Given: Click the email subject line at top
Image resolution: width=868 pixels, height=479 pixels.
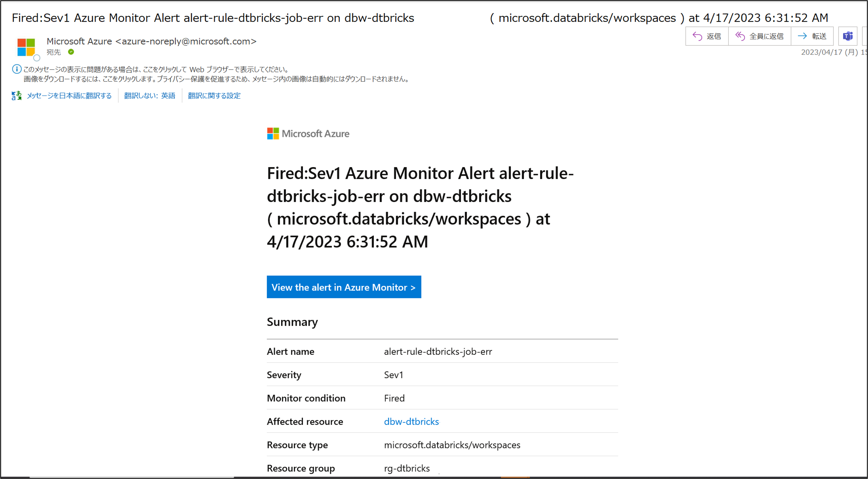Looking at the screenshot, I should pos(213,17).
